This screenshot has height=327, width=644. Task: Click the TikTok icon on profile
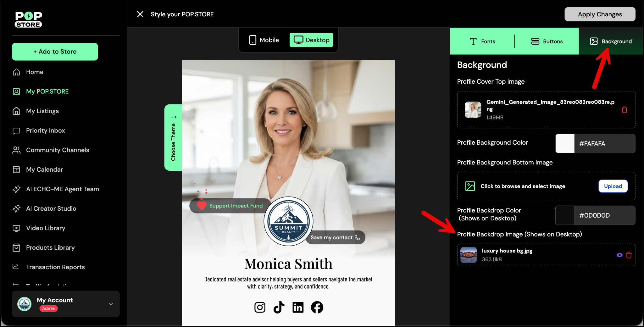(x=279, y=307)
